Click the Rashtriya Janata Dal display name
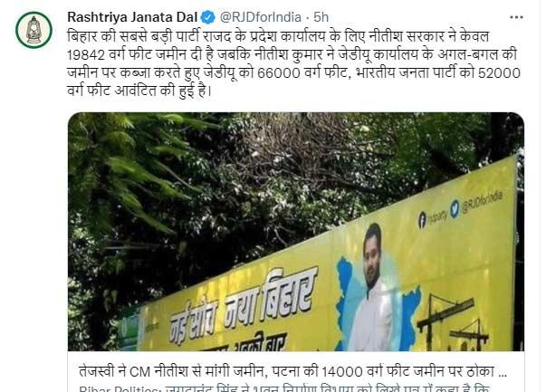Viewport: 546px width, 392px height. pyautogui.click(x=132, y=17)
